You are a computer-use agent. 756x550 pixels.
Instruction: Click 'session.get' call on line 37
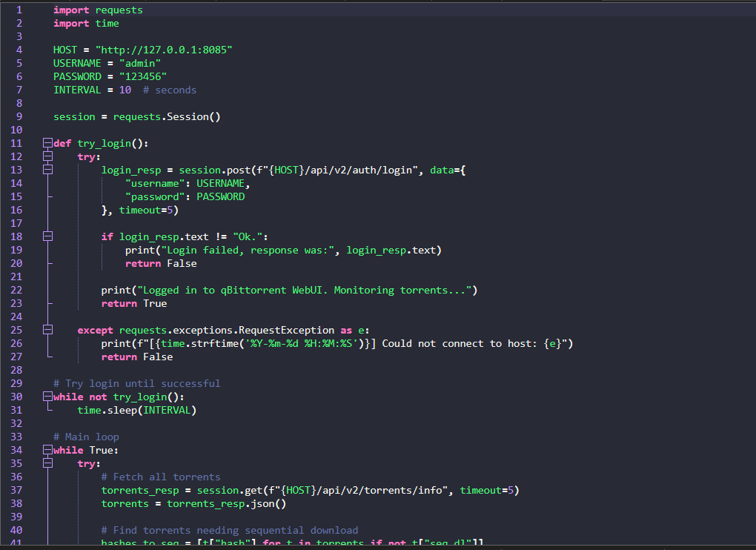coord(230,490)
